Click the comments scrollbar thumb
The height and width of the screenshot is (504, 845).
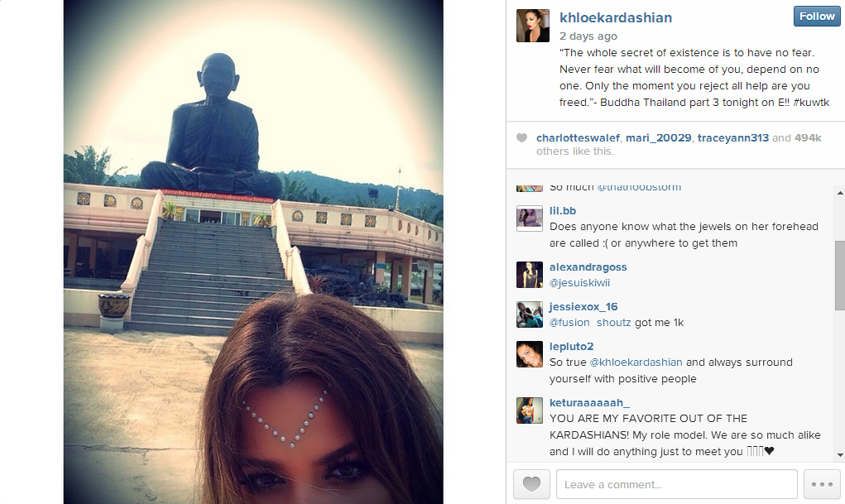click(839, 275)
